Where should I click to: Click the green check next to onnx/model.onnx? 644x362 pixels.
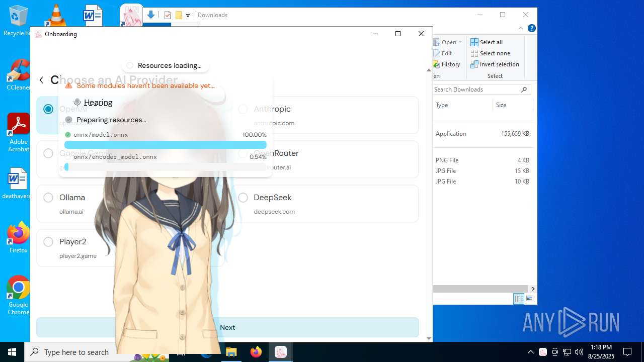[68, 135]
